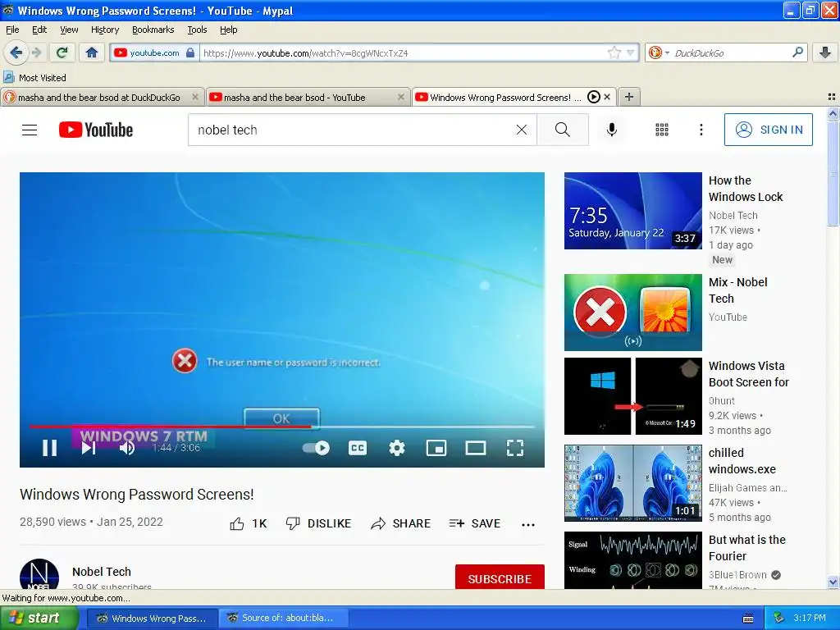Viewport: 840px width, 630px height.
Task: Open chilled windows.exe video thumbnail
Action: [632, 482]
